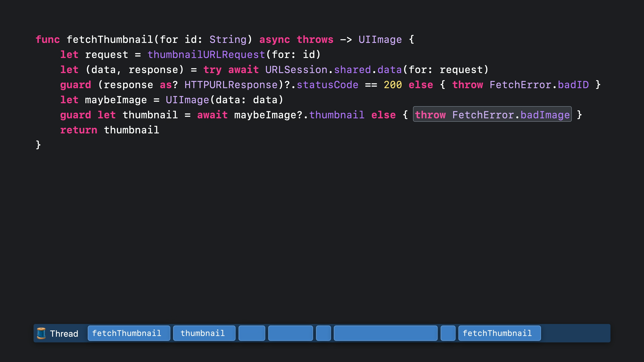
Task: Click the String parameter type
Action: [228, 40]
